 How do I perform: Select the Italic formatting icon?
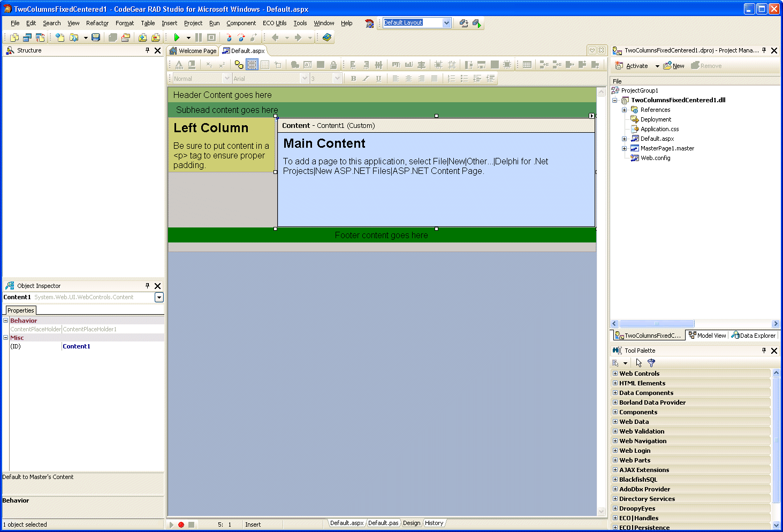tap(366, 78)
